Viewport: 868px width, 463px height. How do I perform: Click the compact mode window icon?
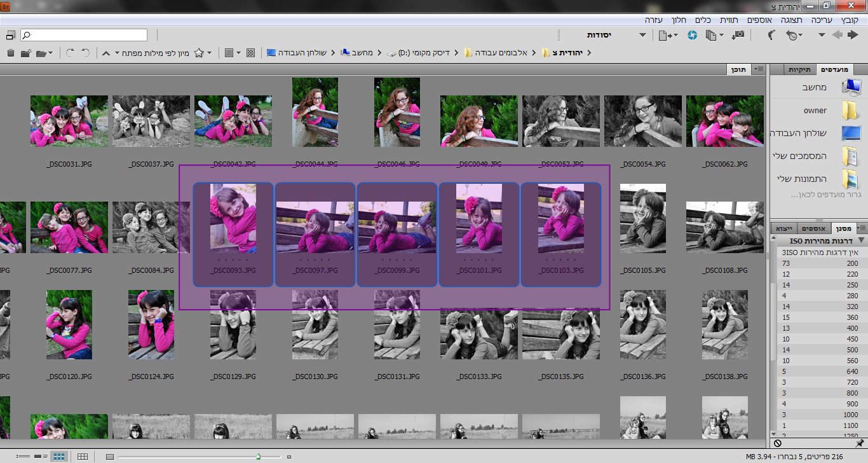point(11,35)
